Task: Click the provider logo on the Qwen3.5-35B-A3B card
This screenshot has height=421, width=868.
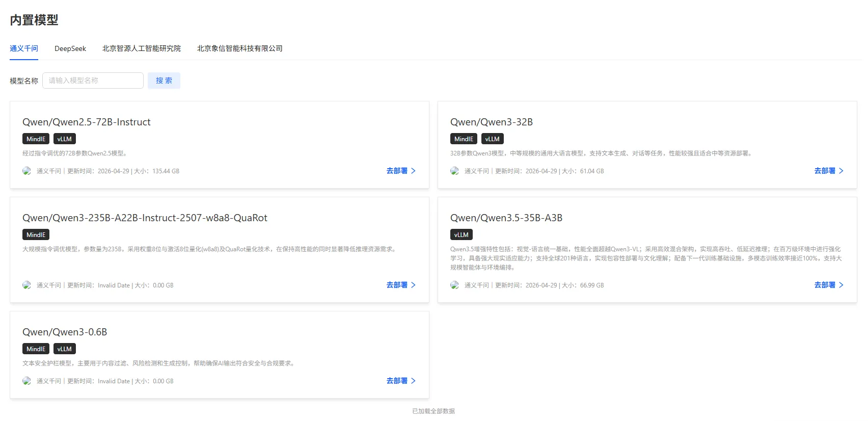Action: 454,285
